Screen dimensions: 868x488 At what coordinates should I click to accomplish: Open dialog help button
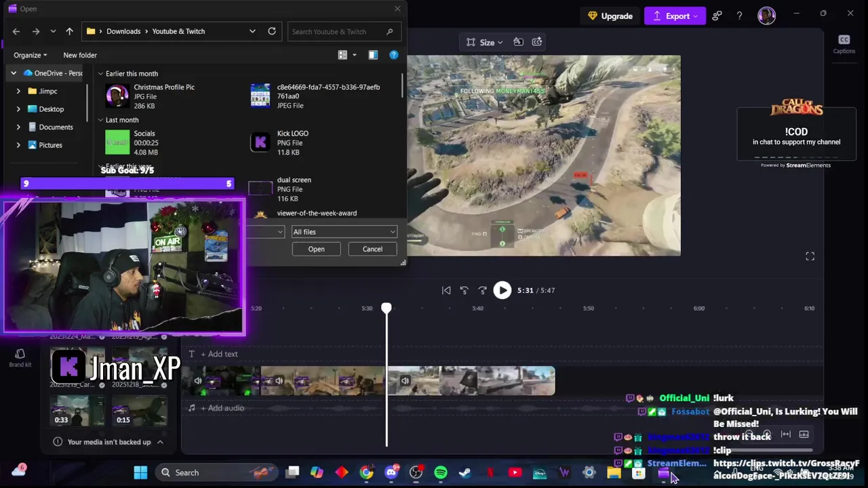click(x=393, y=55)
